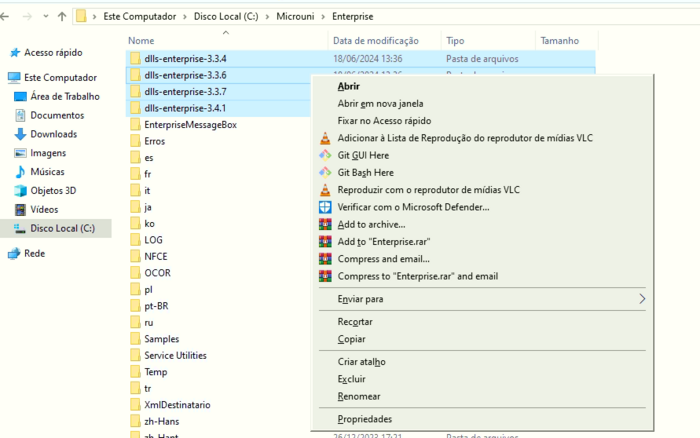Expand the Enviar para submenu arrow

click(642, 299)
